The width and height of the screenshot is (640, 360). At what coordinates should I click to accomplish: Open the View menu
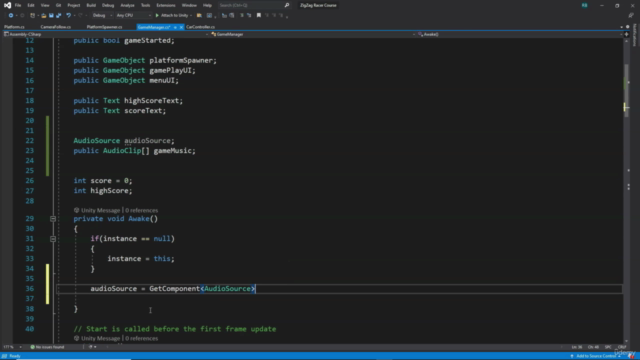coord(45,5)
